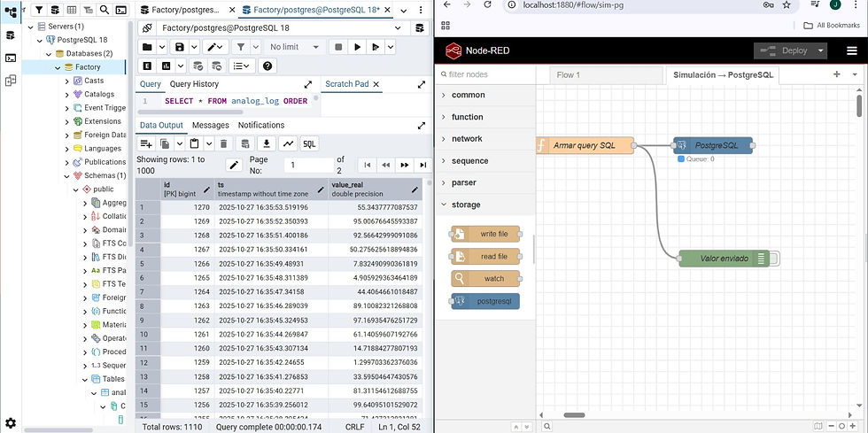This screenshot has height=433, width=868.
Task: Open the Deploy options dropdown arrow
Action: pyautogui.click(x=821, y=51)
